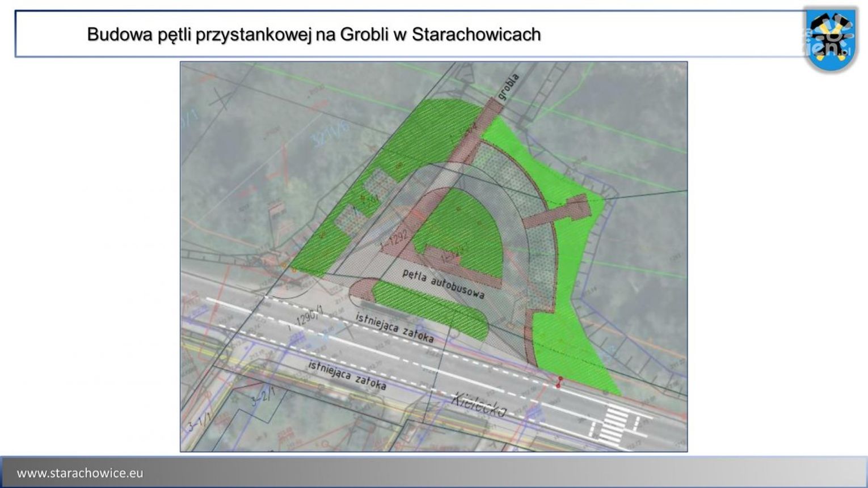This screenshot has height=488, width=868.
Task: Click the 'Kielecka' street name label
Action: tap(478, 405)
